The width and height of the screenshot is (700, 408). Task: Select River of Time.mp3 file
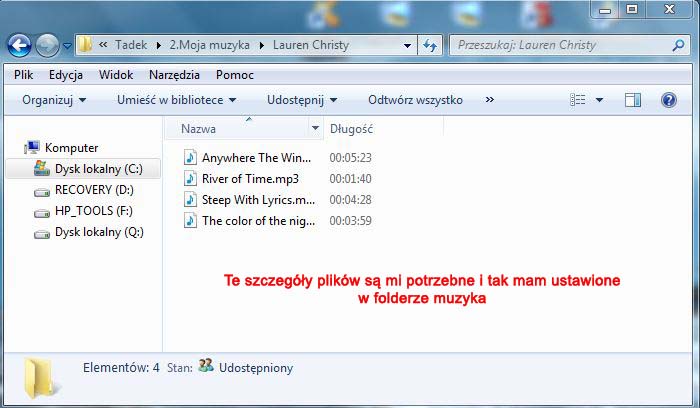[250, 179]
